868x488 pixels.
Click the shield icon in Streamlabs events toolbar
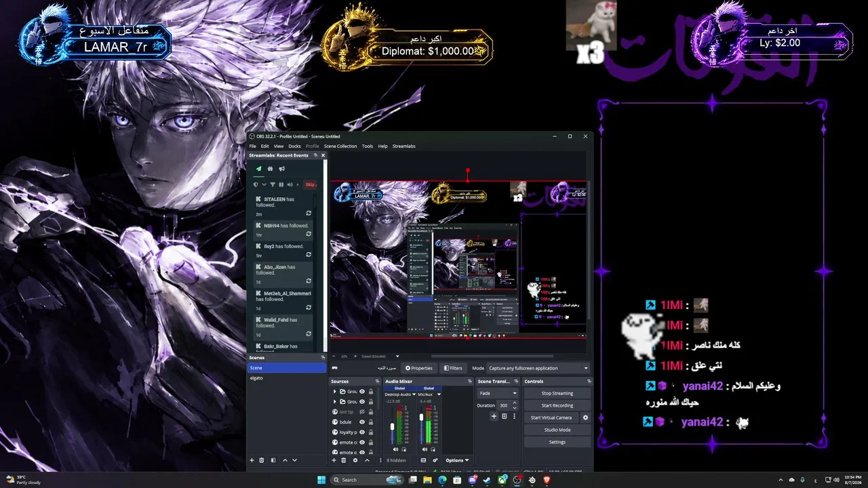[x=256, y=184]
